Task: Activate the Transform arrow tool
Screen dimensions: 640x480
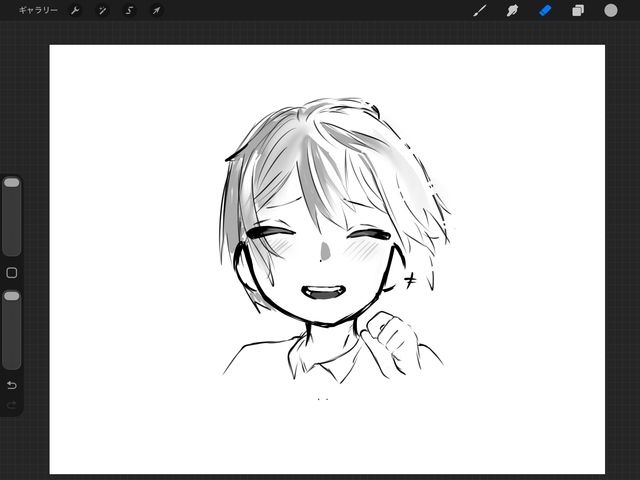Action: coord(156,10)
